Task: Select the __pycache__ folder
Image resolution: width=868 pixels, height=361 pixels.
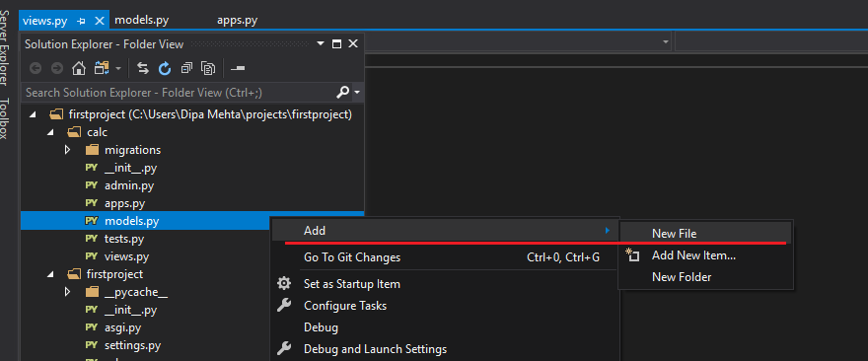Action: click(x=136, y=292)
